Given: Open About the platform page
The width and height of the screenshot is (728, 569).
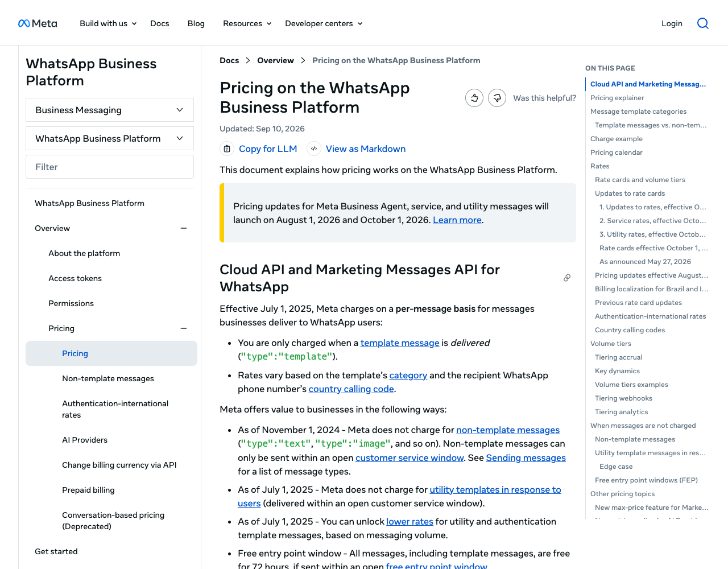Looking at the screenshot, I should pyautogui.click(x=84, y=253).
